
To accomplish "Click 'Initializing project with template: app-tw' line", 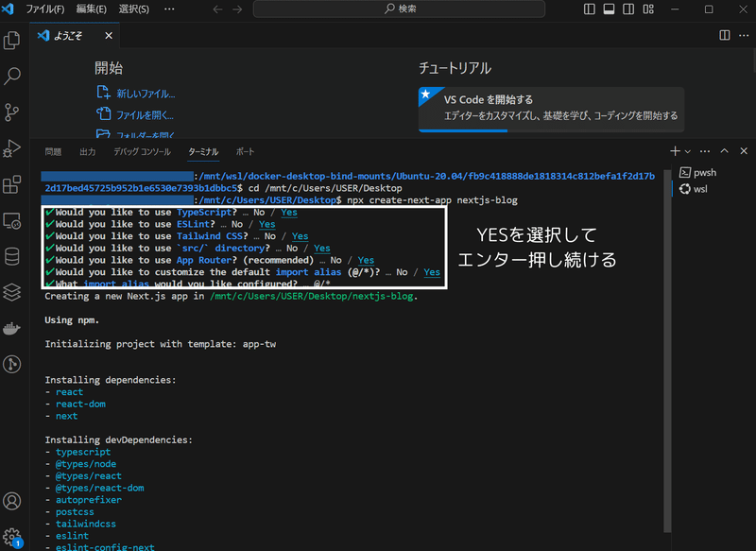I will click(x=160, y=344).
